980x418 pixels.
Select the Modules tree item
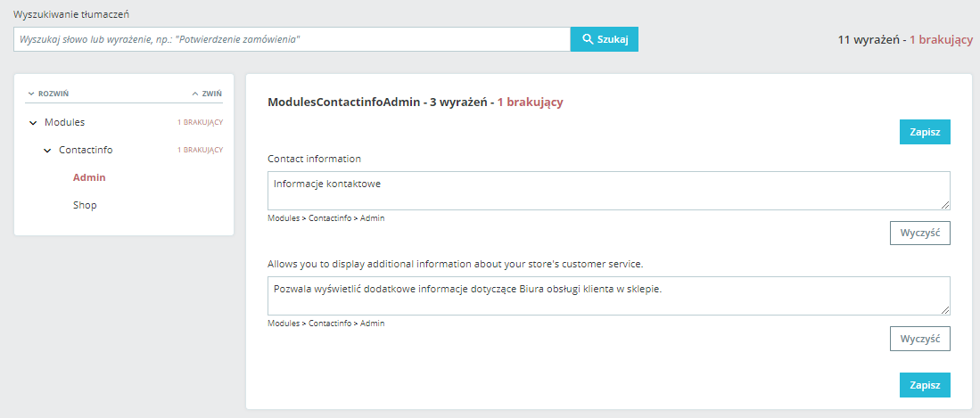coord(65,122)
